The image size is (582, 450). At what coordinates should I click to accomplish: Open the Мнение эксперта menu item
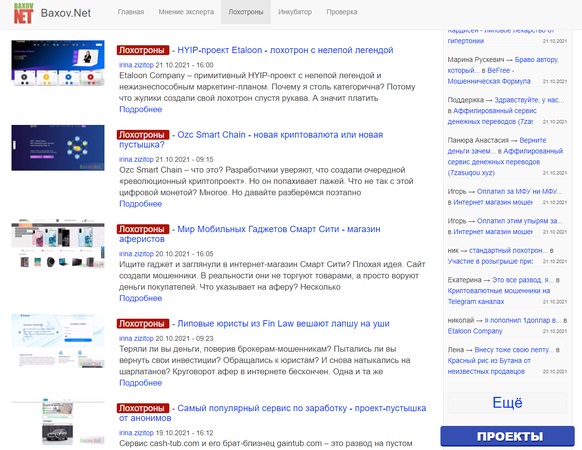pos(186,12)
